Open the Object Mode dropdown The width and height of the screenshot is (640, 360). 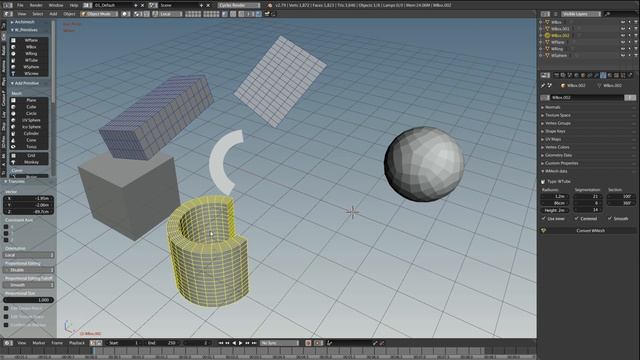click(99, 14)
